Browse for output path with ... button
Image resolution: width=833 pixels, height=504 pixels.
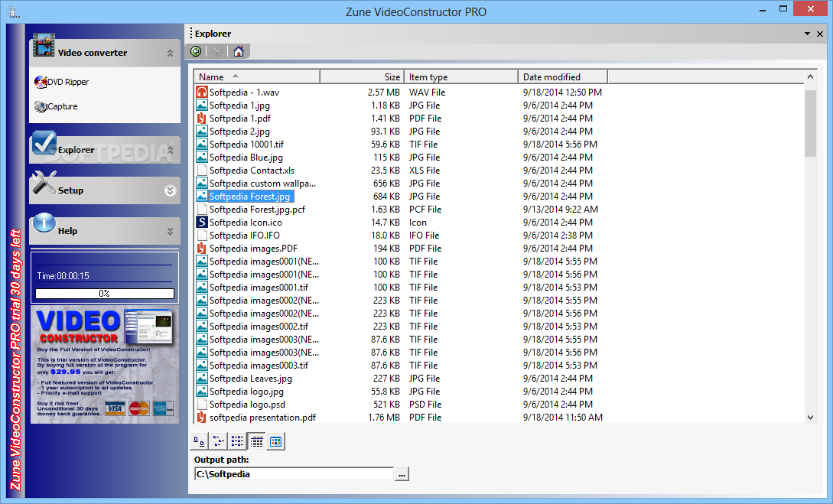click(402, 473)
